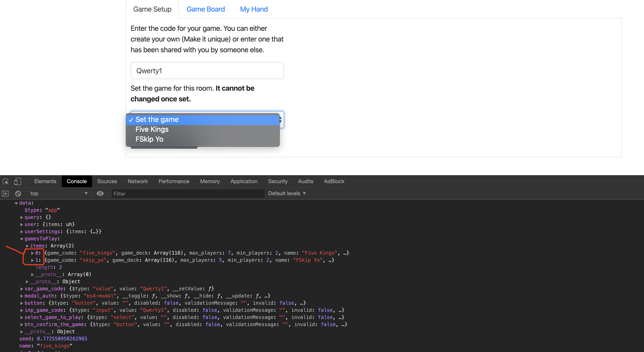Collapse the items Array(2) node

click(27, 246)
